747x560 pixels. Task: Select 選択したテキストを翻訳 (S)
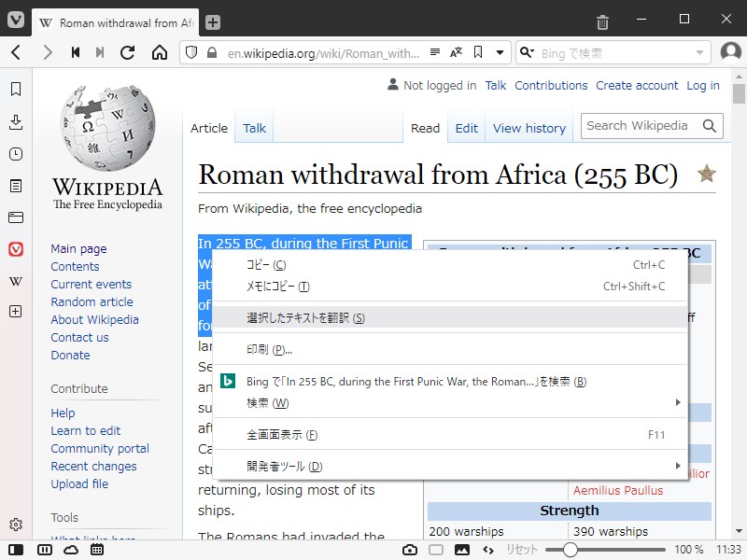(449, 317)
